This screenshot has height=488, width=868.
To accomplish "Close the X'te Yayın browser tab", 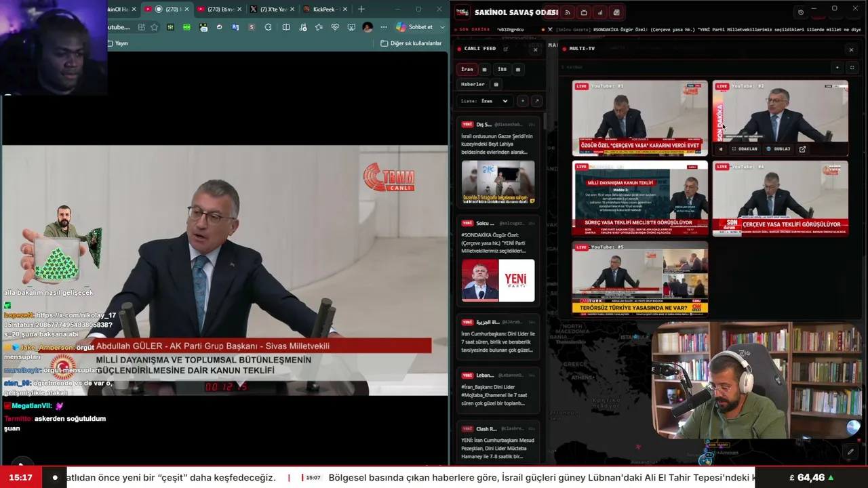I will 292,9.
